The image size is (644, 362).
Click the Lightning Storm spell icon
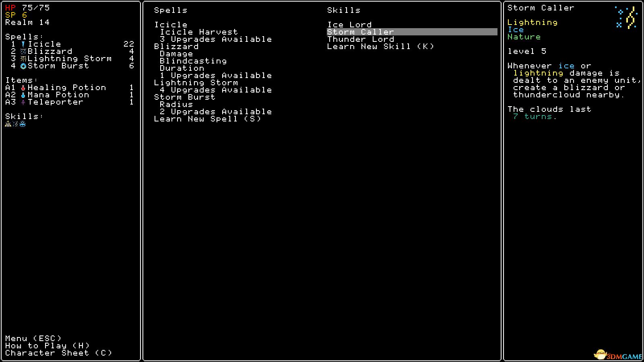click(23, 59)
